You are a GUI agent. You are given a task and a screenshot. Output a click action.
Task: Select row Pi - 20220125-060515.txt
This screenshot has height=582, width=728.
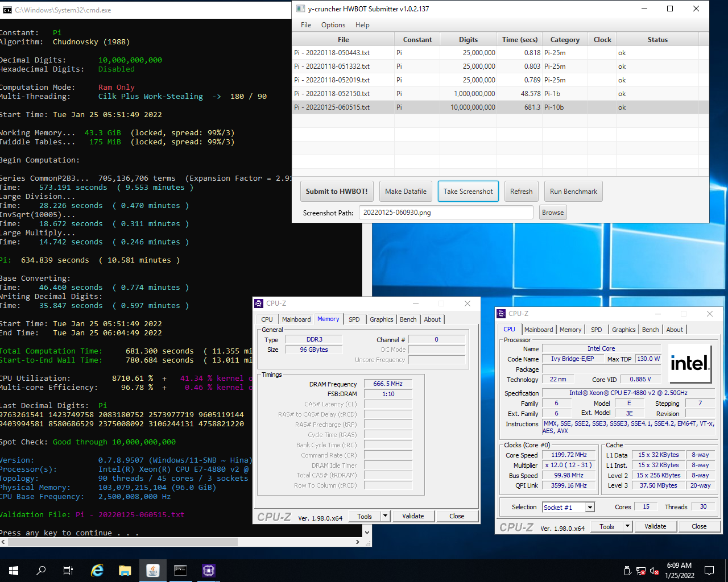point(500,107)
